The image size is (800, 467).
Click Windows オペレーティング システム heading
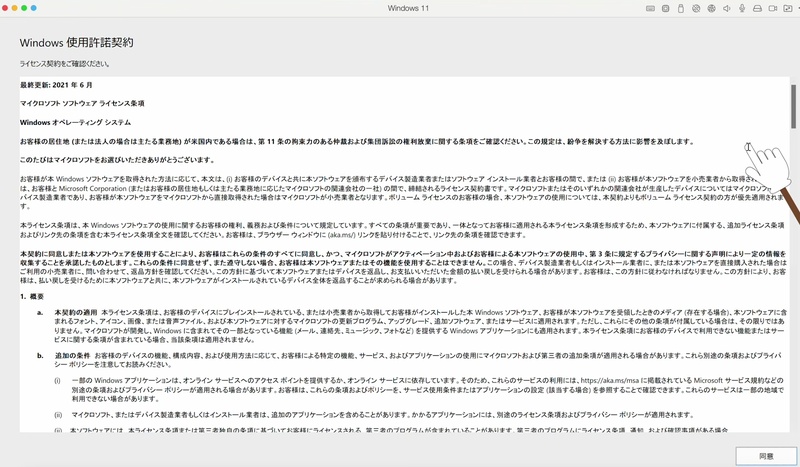76,122
